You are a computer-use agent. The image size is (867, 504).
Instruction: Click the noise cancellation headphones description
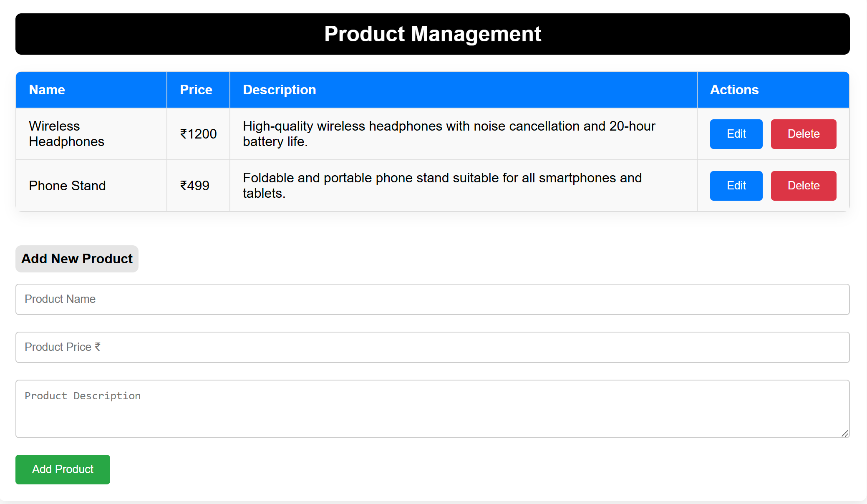pos(463,134)
